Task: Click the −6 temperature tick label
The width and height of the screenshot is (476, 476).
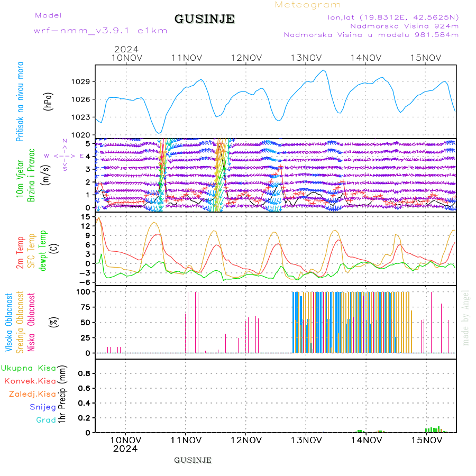Action: tap(84, 282)
